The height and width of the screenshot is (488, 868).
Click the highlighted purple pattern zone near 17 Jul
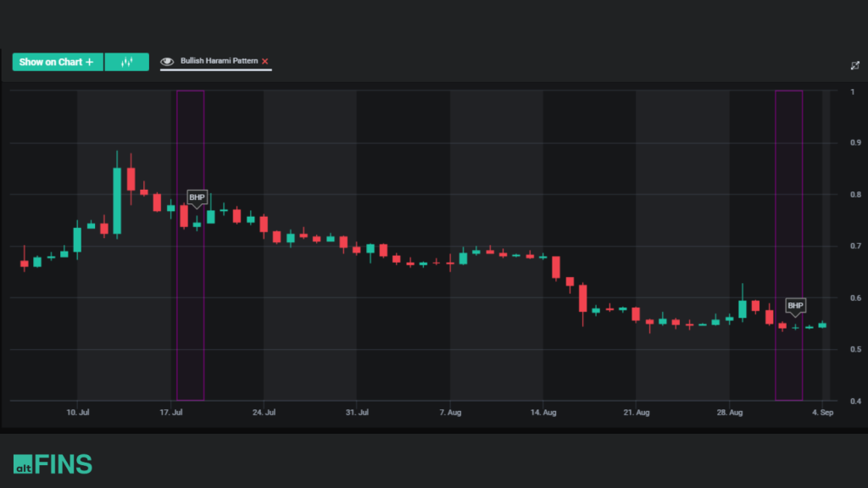pyautogui.click(x=190, y=246)
